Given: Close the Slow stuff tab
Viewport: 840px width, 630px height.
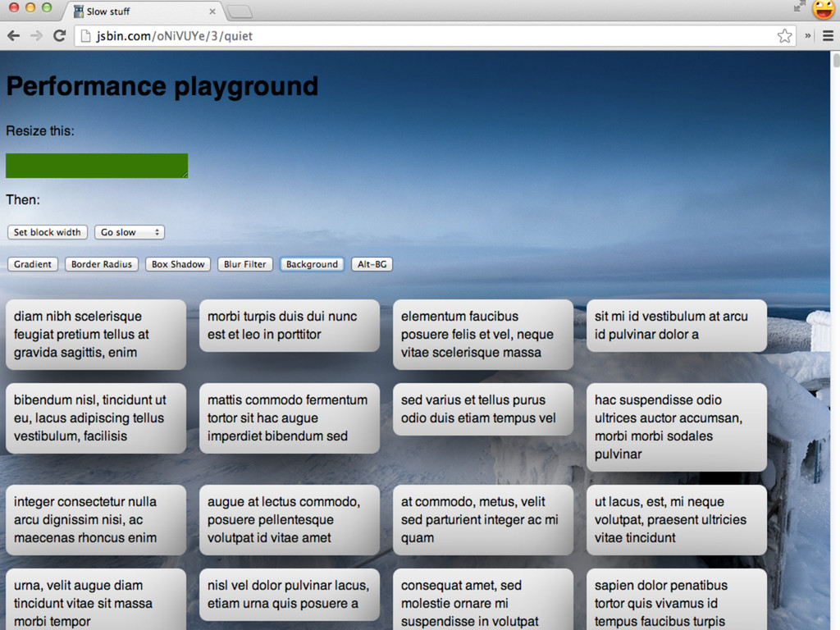Looking at the screenshot, I should click(x=212, y=11).
